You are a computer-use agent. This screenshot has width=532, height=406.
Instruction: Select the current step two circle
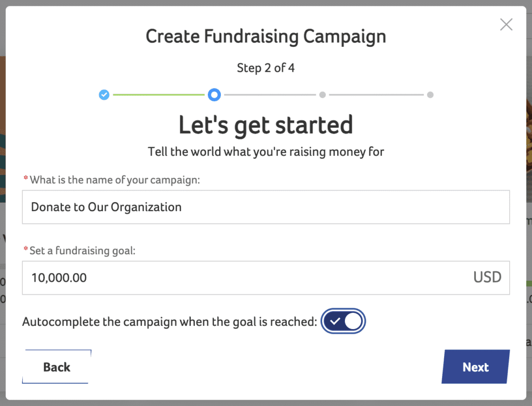click(214, 95)
